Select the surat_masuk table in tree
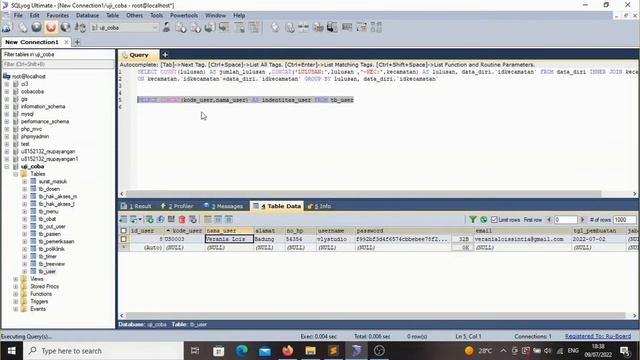This screenshot has width=640, height=360. [53, 181]
